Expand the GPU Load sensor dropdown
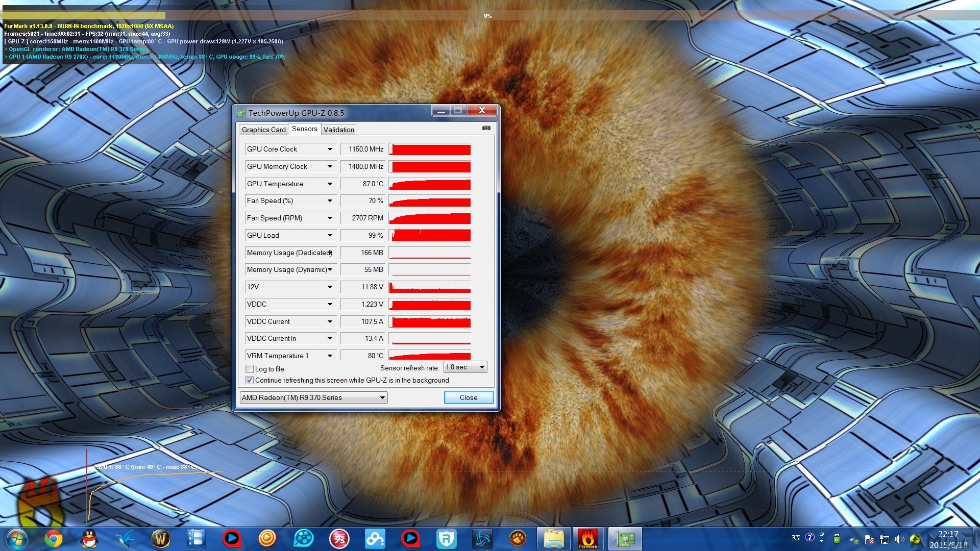Screen dimensions: 980x551 pos(330,235)
